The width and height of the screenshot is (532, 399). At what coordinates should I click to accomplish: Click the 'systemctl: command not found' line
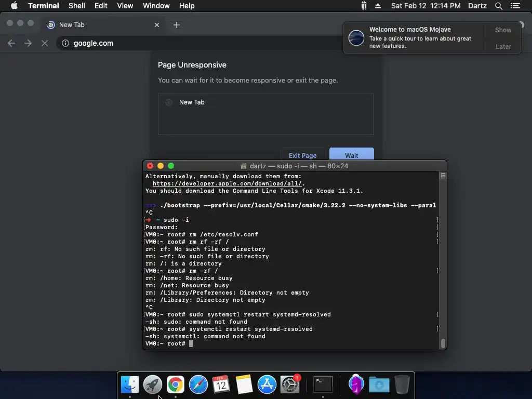click(205, 336)
